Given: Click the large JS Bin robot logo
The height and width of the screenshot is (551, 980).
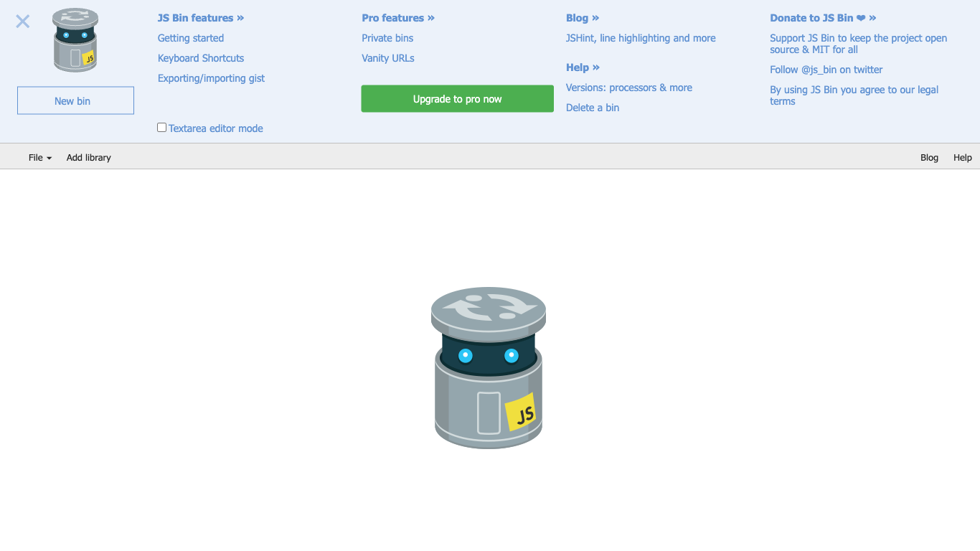Looking at the screenshot, I should point(489,368).
